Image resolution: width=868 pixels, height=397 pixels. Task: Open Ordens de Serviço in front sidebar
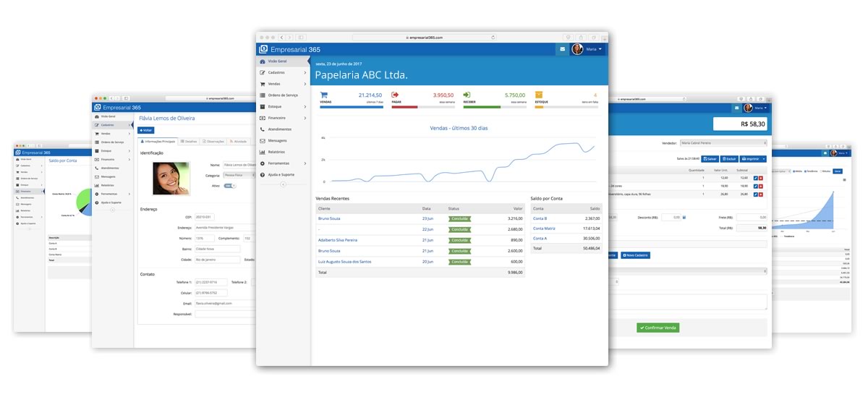click(283, 95)
